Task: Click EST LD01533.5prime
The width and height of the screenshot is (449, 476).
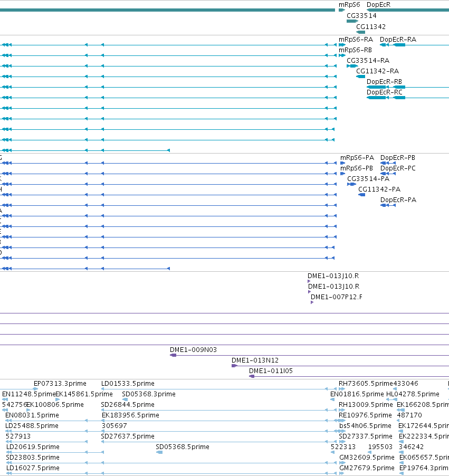Action: point(128,384)
